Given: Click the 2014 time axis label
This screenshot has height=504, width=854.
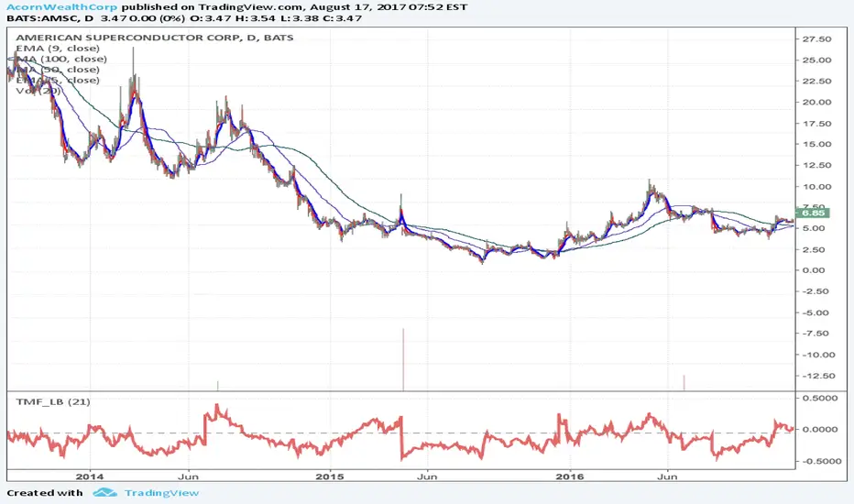Looking at the screenshot, I should [x=89, y=477].
